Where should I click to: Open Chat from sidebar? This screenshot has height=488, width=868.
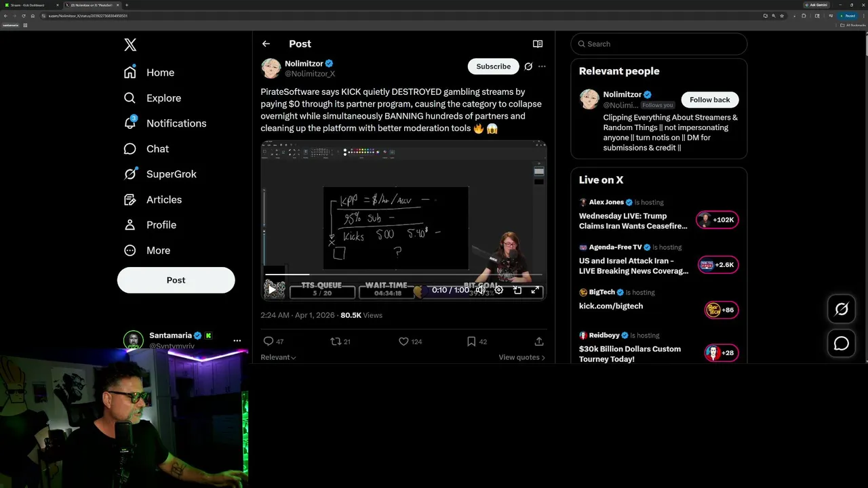point(146,148)
